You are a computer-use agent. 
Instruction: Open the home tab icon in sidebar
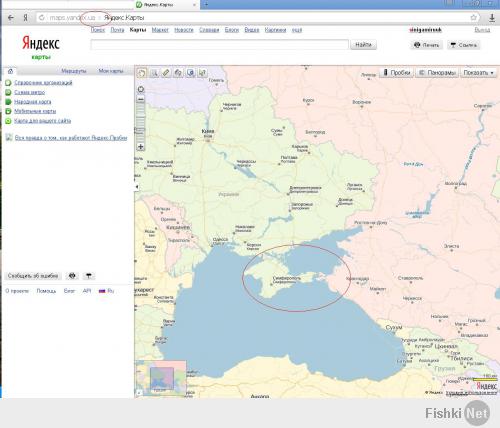point(10,71)
